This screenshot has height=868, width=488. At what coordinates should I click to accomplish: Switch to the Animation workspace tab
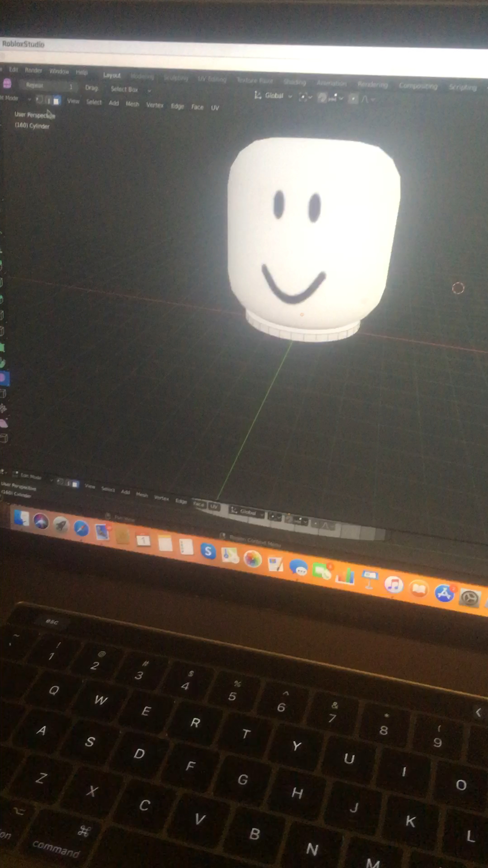[332, 83]
